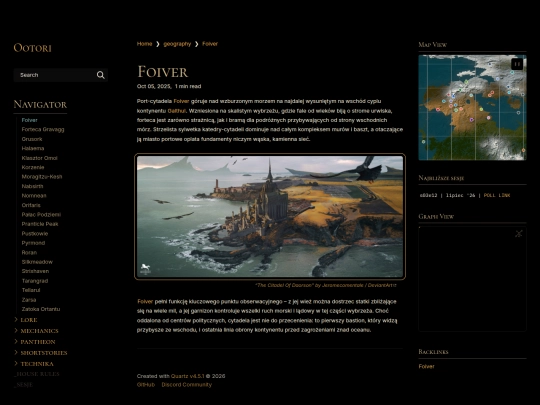Image resolution: width=540 pixels, height=405 pixels.
Task: Open Roran page in navigator
Action: 29,252
